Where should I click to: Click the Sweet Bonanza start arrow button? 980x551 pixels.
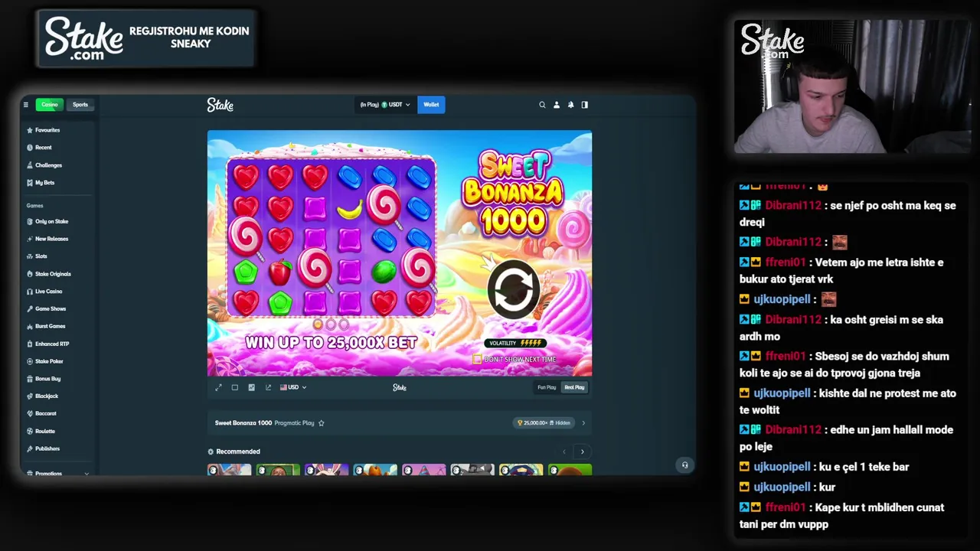click(514, 289)
